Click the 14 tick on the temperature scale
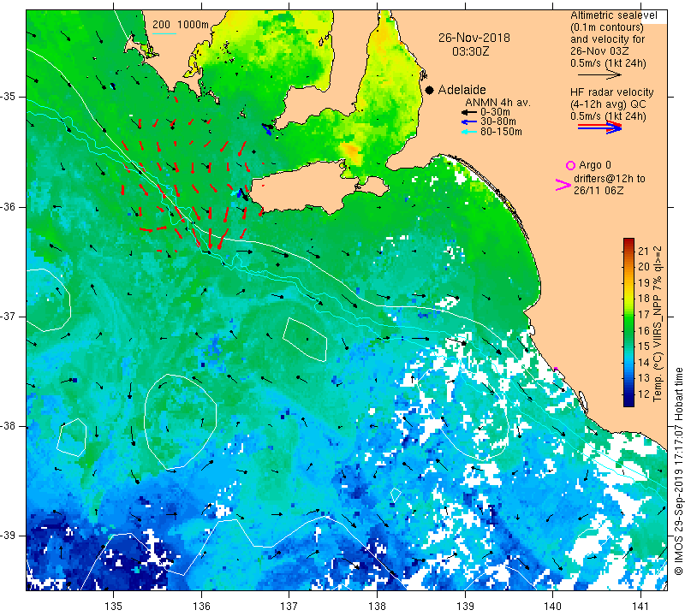This screenshot has width=685, height=616. pyautogui.click(x=644, y=363)
